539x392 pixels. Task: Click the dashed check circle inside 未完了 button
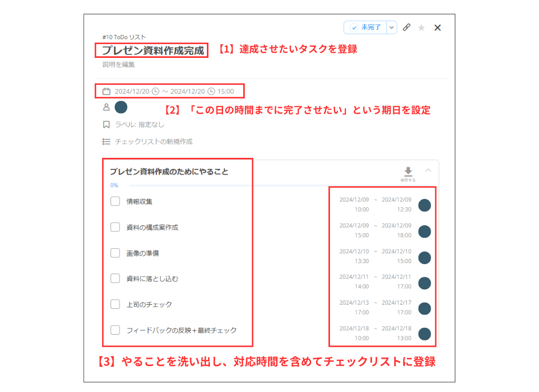tap(354, 27)
